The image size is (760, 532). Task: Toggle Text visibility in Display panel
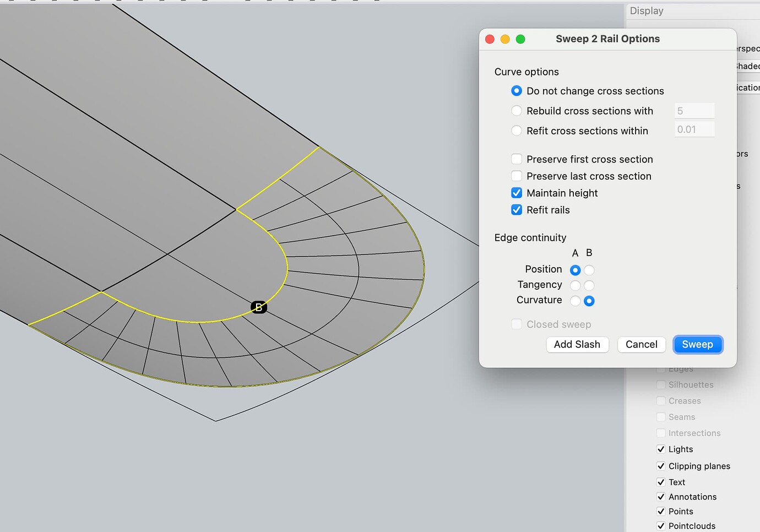click(x=660, y=482)
